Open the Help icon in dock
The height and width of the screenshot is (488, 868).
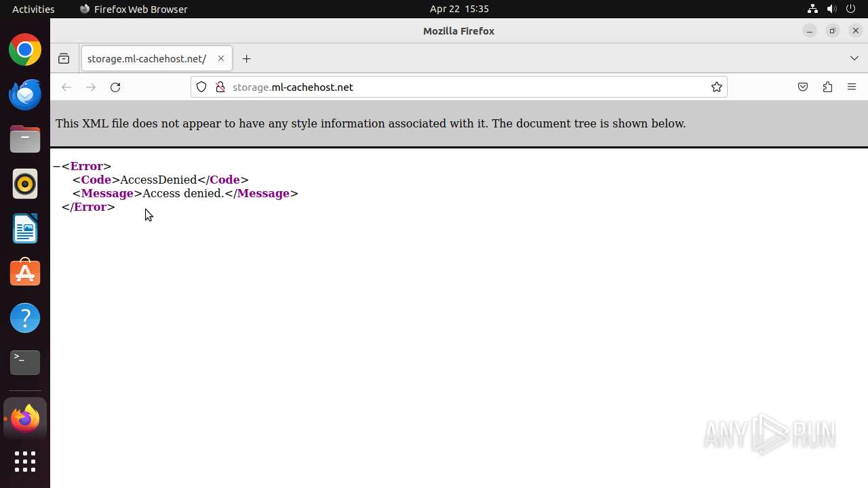(x=25, y=318)
